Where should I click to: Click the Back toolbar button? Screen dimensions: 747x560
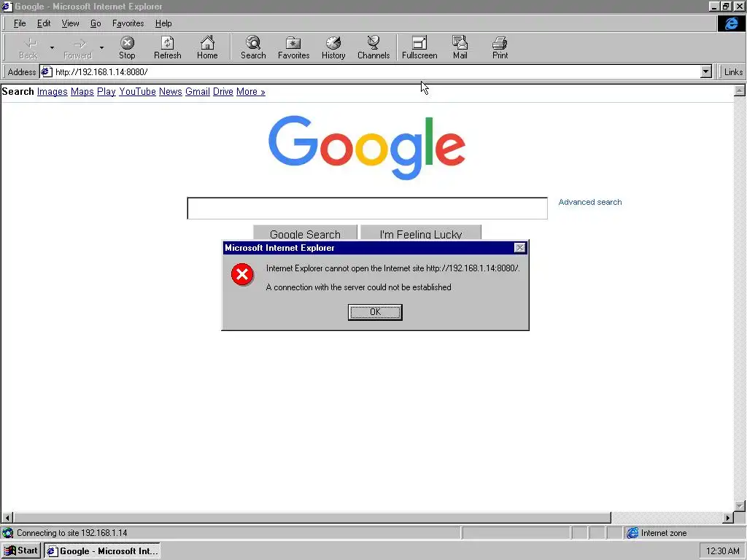pos(28,47)
